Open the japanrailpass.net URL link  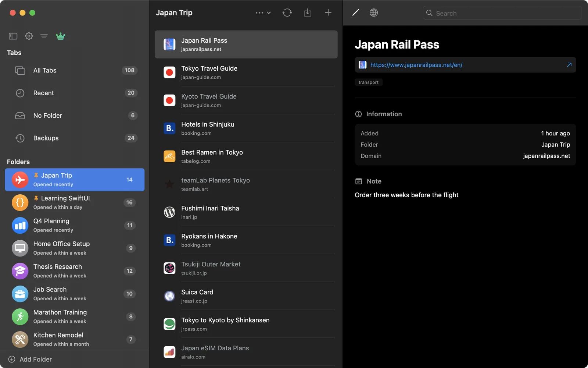[416, 65]
